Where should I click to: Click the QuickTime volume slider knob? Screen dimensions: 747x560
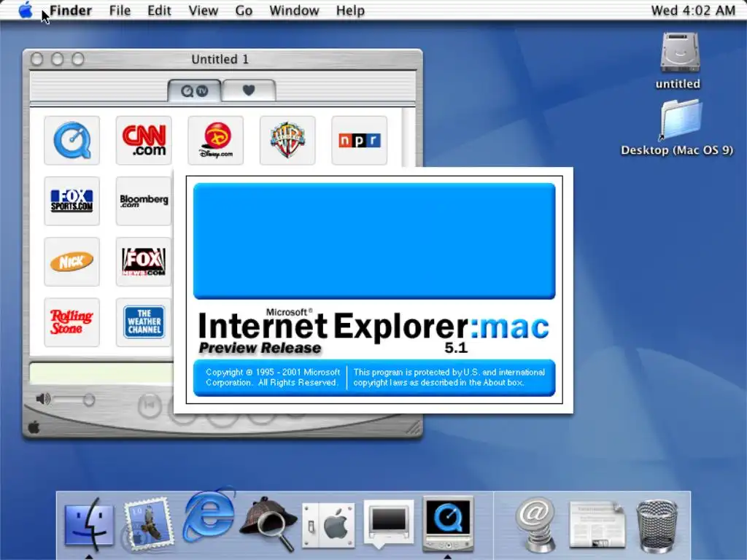(88, 400)
